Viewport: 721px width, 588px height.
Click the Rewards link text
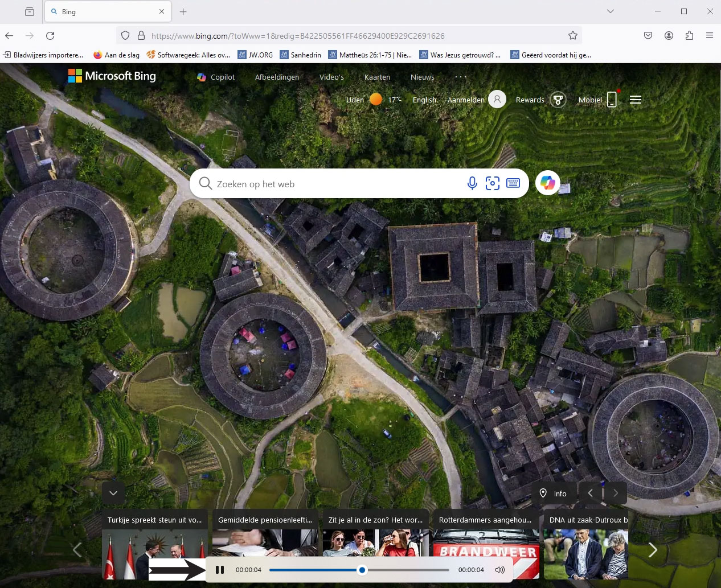[x=530, y=100]
